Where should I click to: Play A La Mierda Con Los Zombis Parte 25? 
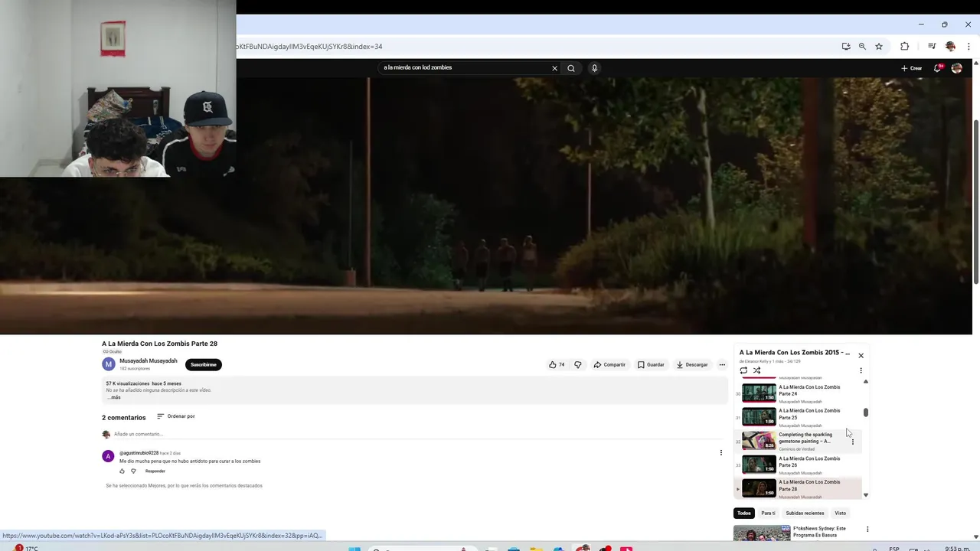click(799, 417)
